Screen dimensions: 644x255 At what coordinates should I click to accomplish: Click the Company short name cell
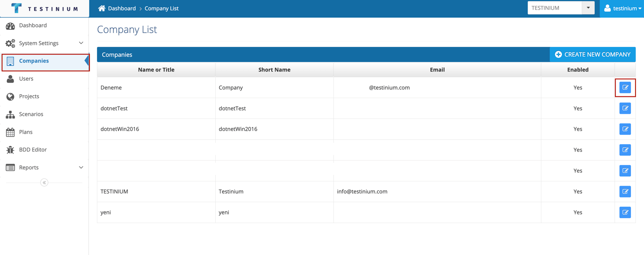(x=275, y=88)
